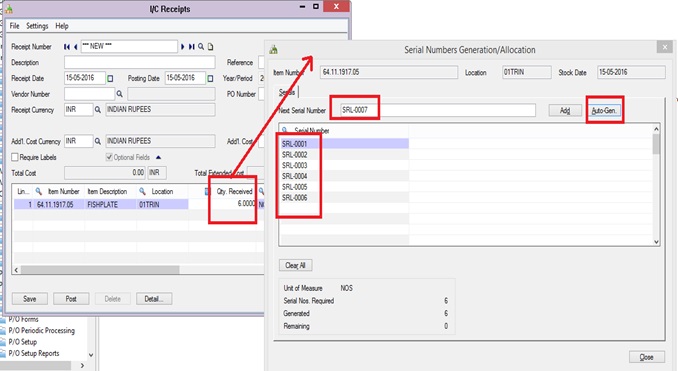Click the Clear All button
Screen dimensions: 678x371
295,265
